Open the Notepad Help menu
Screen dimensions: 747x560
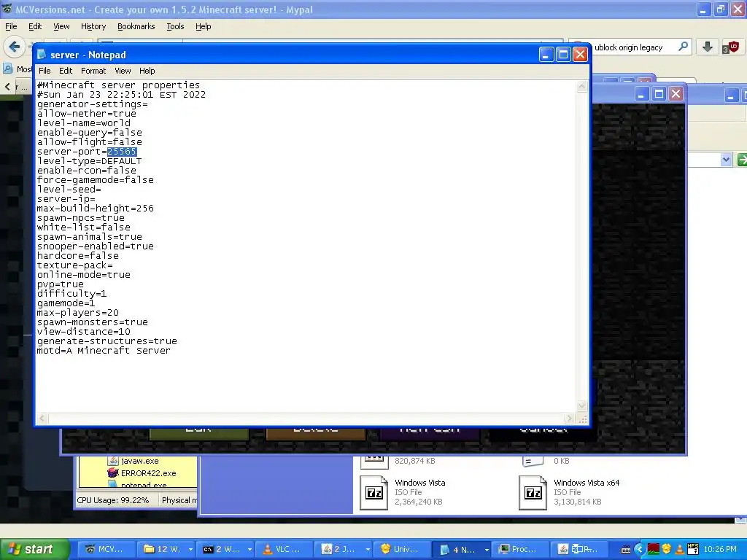(147, 71)
